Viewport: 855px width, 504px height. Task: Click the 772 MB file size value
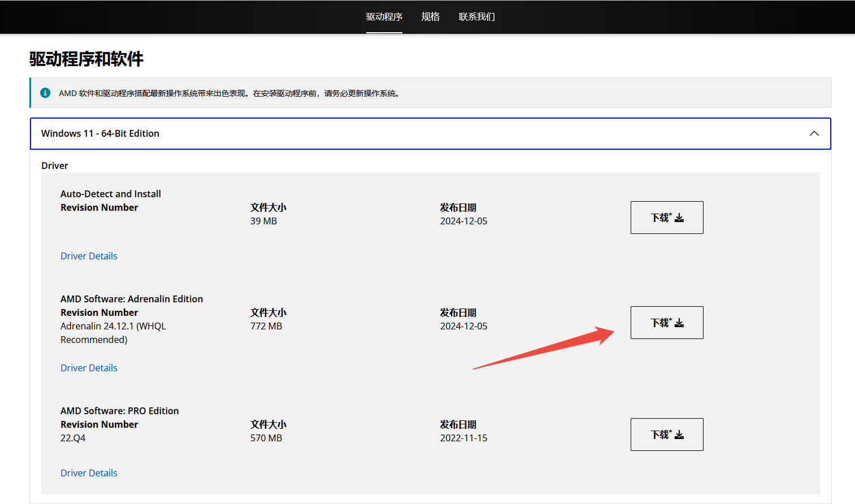point(266,326)
